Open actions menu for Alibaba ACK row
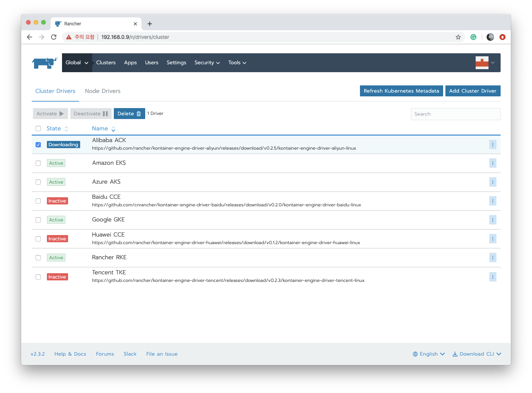The image size is (532, 393). tap(493, 145)
